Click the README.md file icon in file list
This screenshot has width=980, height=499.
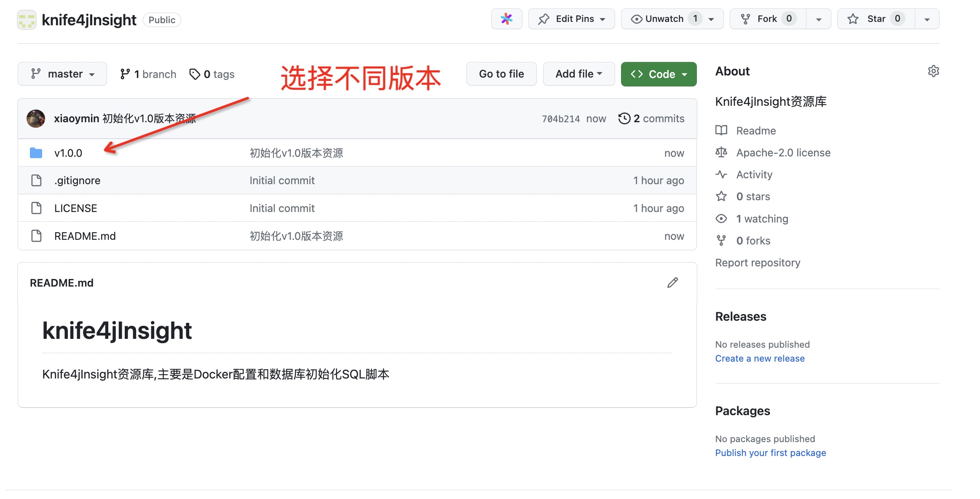click(x=37, y=236)
